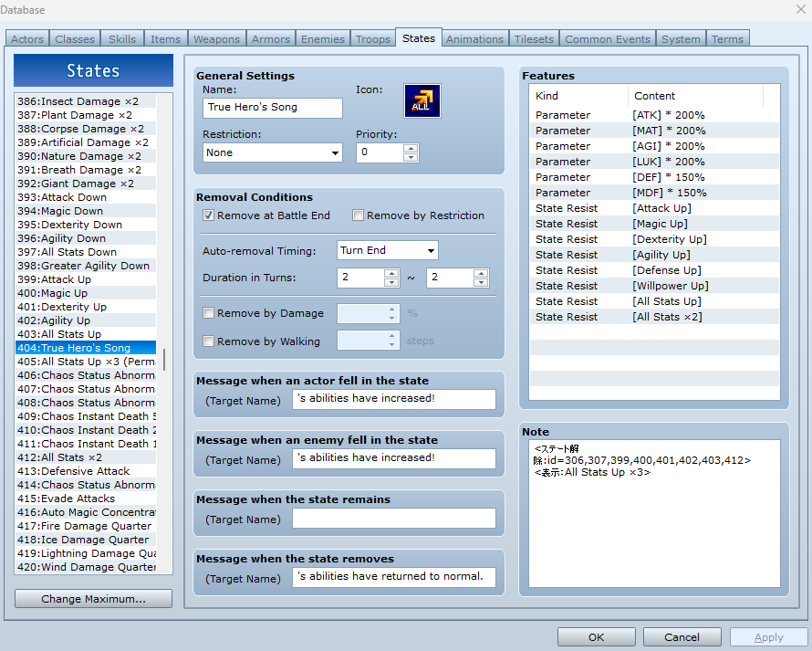Viewport: 812px width, 651px height.
Task: Decrease the Priority value
Action: (411, 157)
